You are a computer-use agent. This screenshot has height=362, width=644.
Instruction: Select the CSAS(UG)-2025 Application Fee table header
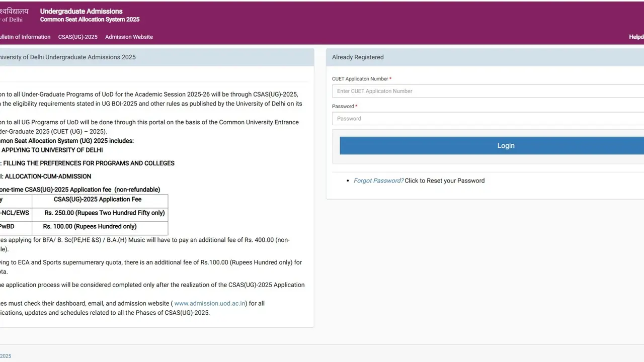click(x=98, y=200)
